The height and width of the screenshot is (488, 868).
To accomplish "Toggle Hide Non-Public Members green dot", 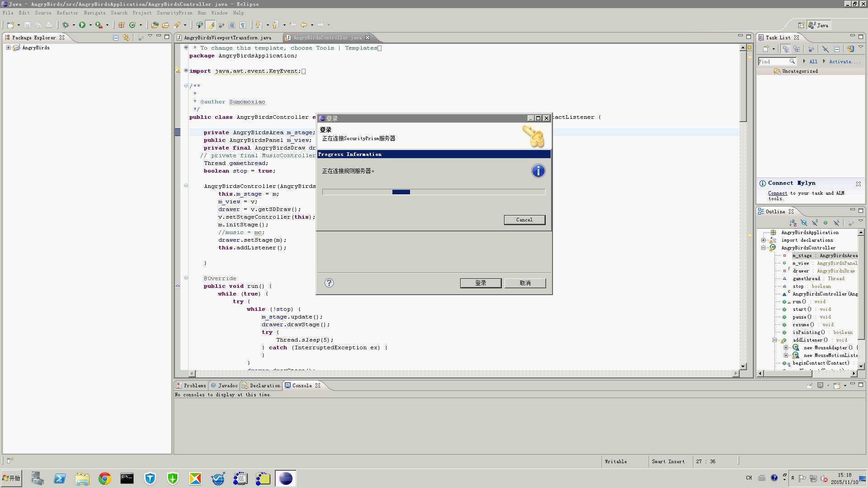I will pyautogui.click(x=826, y=223).
